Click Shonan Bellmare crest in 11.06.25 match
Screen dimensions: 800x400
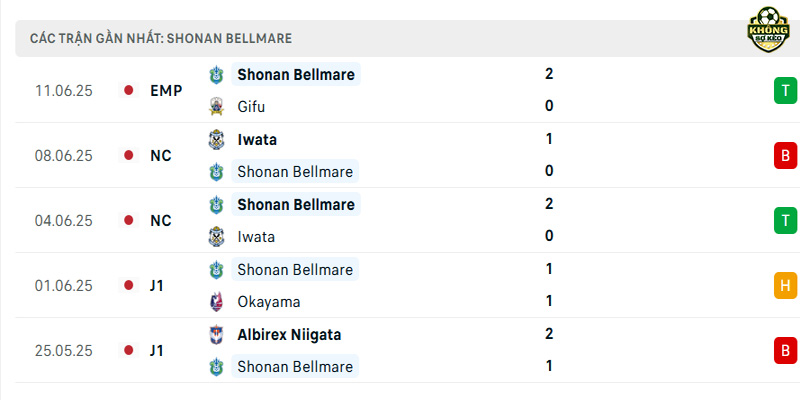pos(216,74)
